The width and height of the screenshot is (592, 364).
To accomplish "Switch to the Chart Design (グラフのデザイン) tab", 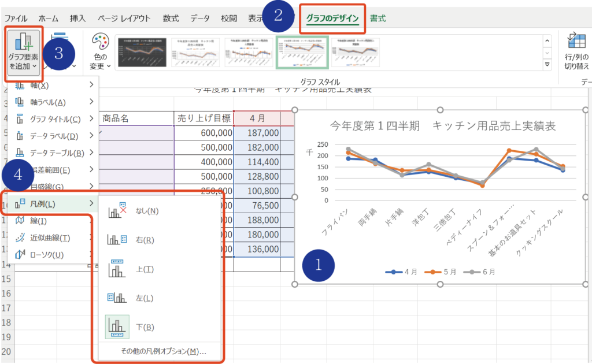I will (x=332, y=18).
